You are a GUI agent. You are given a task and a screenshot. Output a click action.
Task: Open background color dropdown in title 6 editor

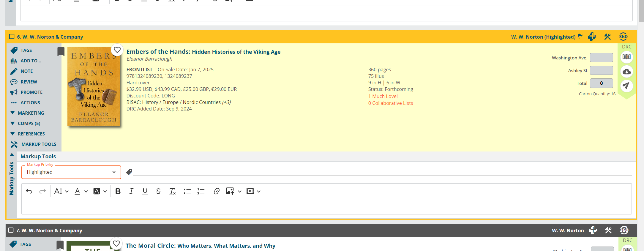pyautogui.click(x=100, y=191)
